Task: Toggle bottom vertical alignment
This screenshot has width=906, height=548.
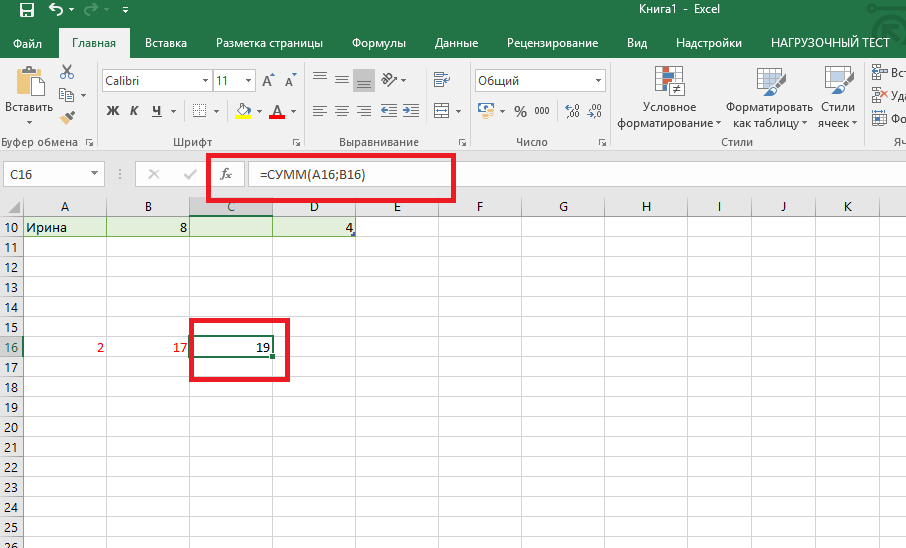Action: pos(364,81)
